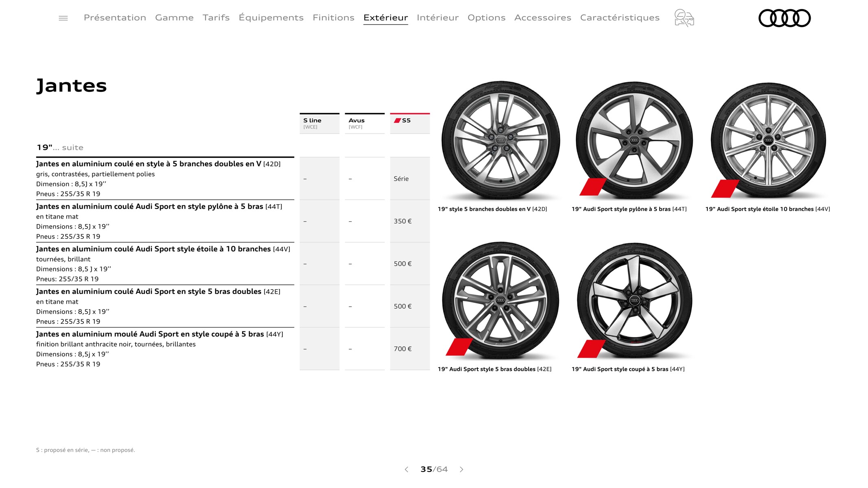This screenshot has height=488, width=868.
Task: Click the 44Y coupé 5 bras wheel image
Action: (x=634, y=301)
